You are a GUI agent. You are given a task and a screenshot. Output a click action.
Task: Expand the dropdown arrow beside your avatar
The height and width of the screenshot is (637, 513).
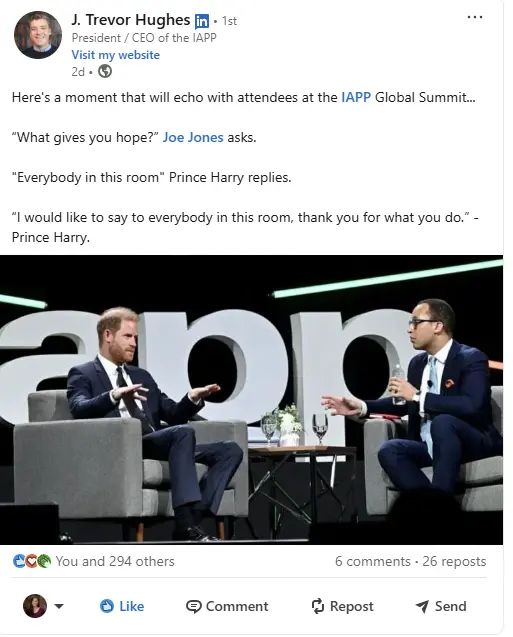[x=59, y=606]
